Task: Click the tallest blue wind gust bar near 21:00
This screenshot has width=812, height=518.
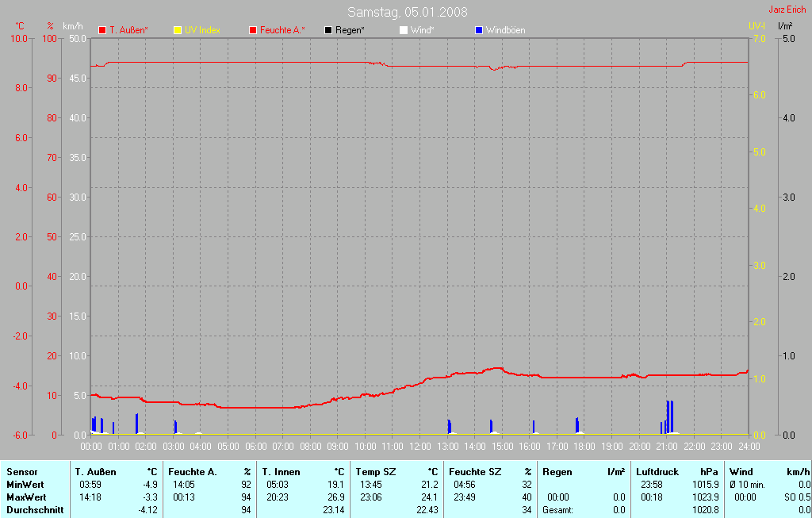Action: [669, 416]
